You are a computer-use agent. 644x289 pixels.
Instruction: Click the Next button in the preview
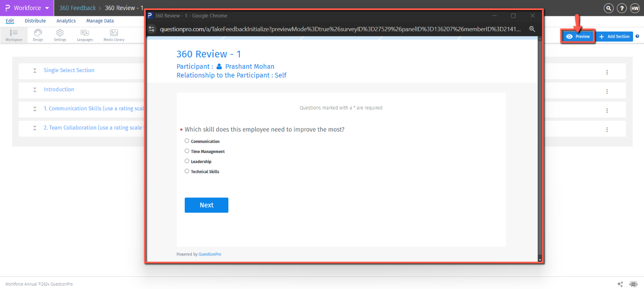pyautogui.click(x=206, y=205)
